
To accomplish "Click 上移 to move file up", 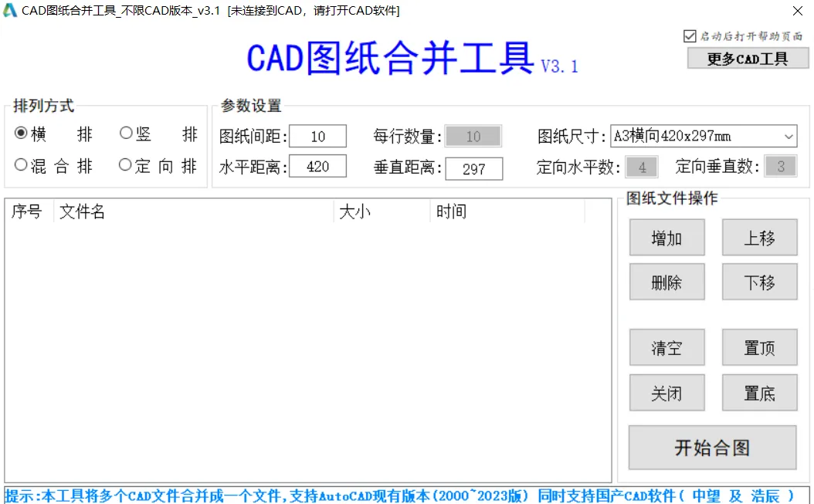I will point(759,238).
